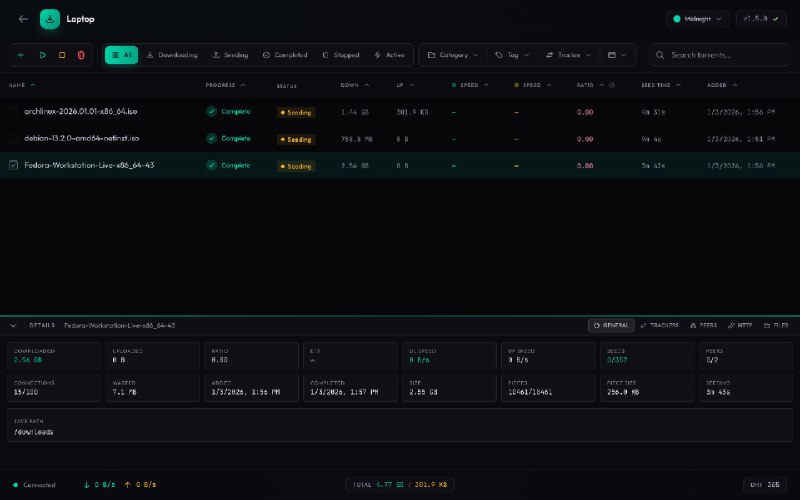Screen dimensions: 800x500
Task: Open the view layout dropdown next to Tracker
Action: point(617,55)
